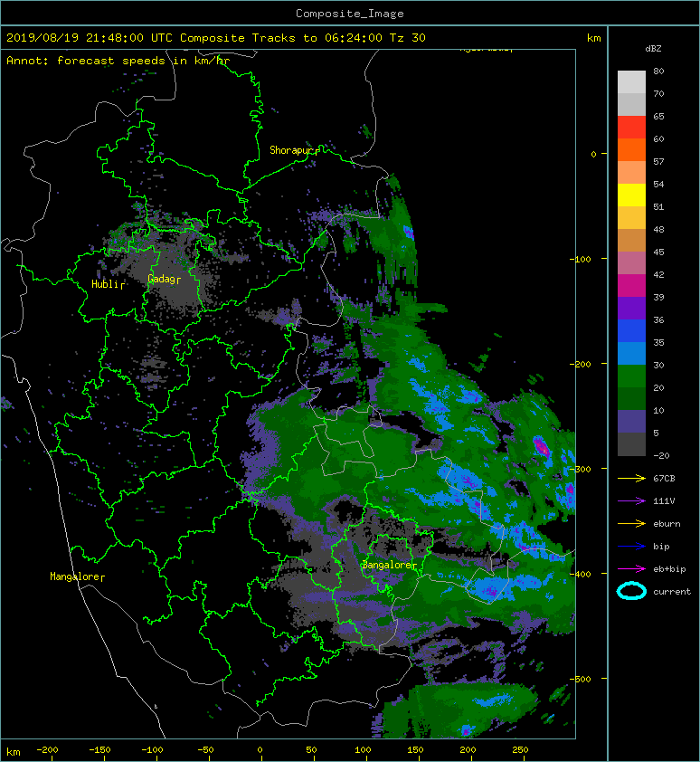Click the dBZ legend heading

[x=653, y=49]
